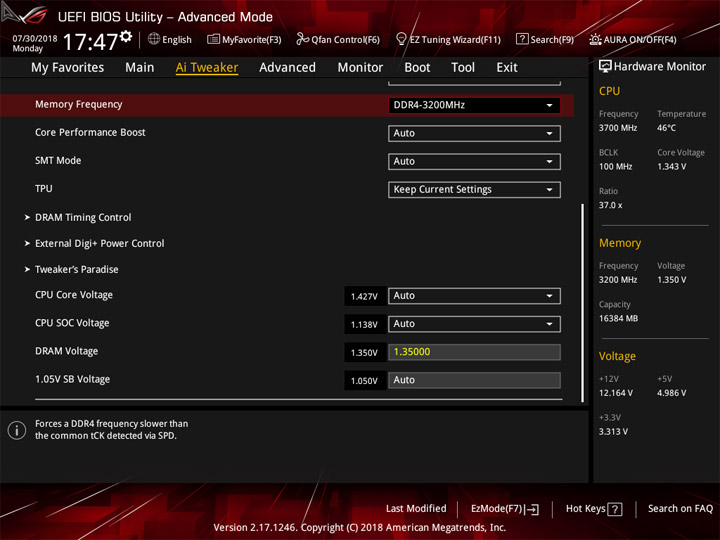Open MyFavorite(F3) list
Screen dimensions: 720x540
pos(244,39)
